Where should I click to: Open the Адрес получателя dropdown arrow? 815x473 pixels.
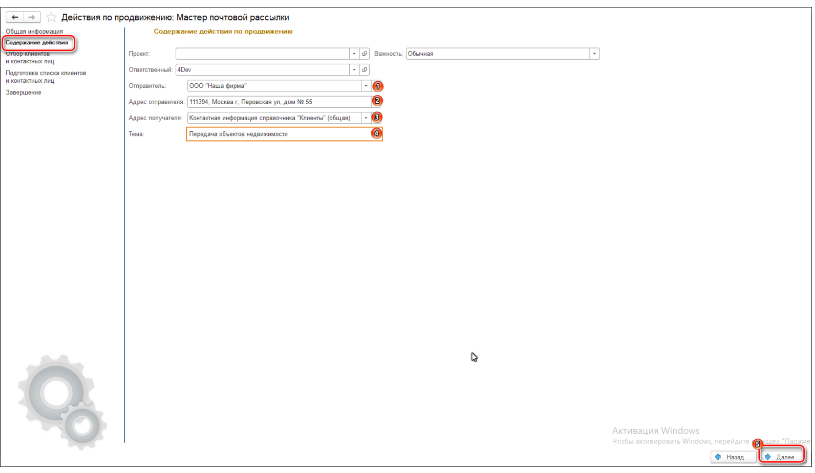pos(365,118)
